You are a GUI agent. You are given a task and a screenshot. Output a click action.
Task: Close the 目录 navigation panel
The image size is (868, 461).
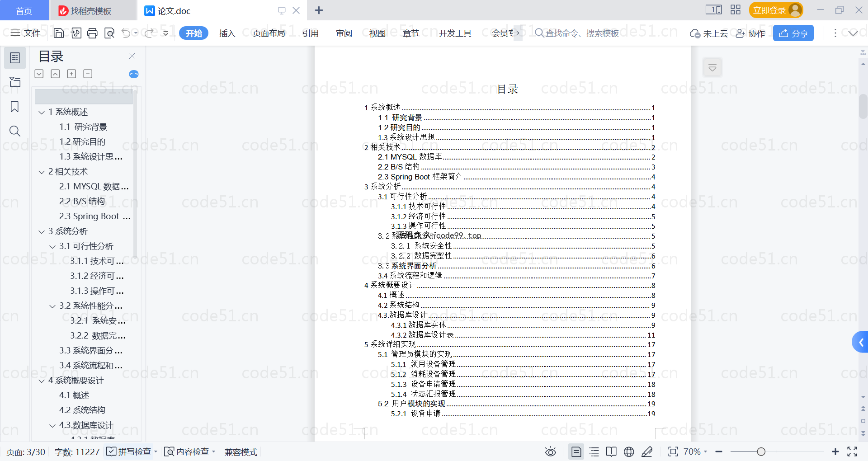[x=132, y=56]
